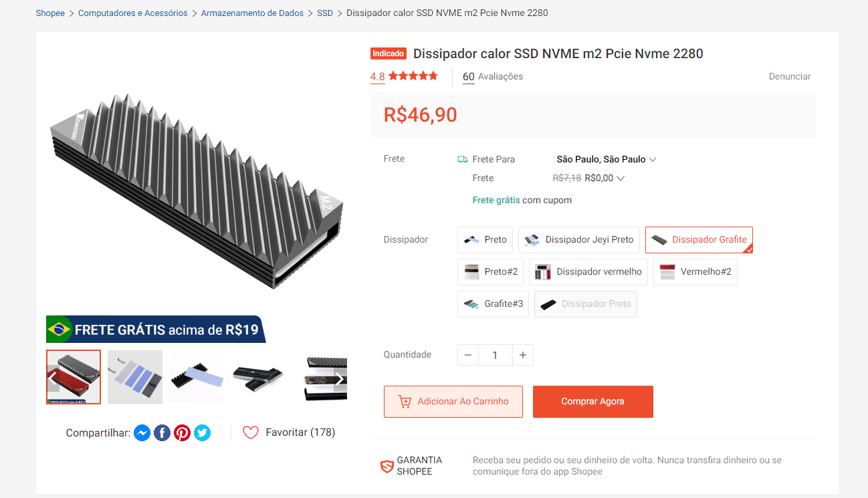Image resolution: width=868 pixels, height=498 pixels.
Task: Share product via Facebook Messenger icon
Action: point(142,433)
